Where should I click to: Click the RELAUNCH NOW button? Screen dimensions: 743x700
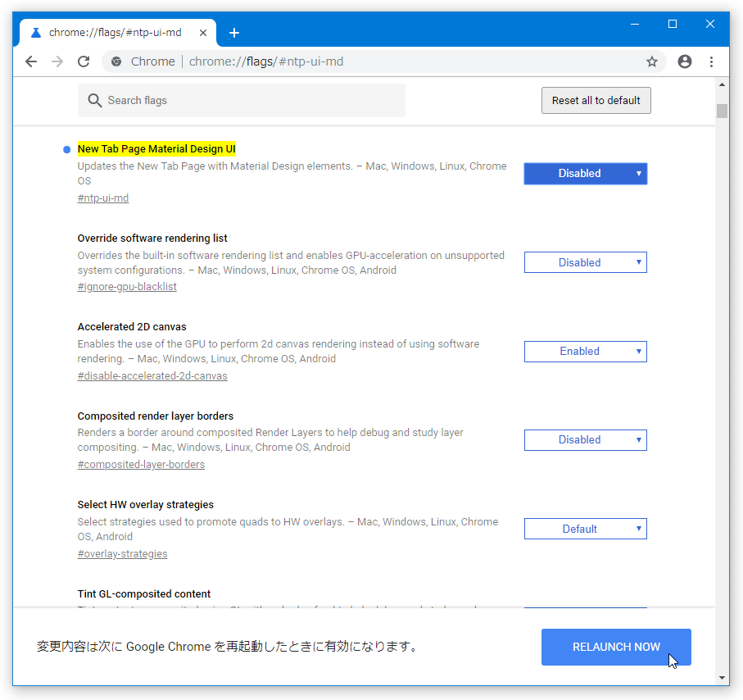616,647
